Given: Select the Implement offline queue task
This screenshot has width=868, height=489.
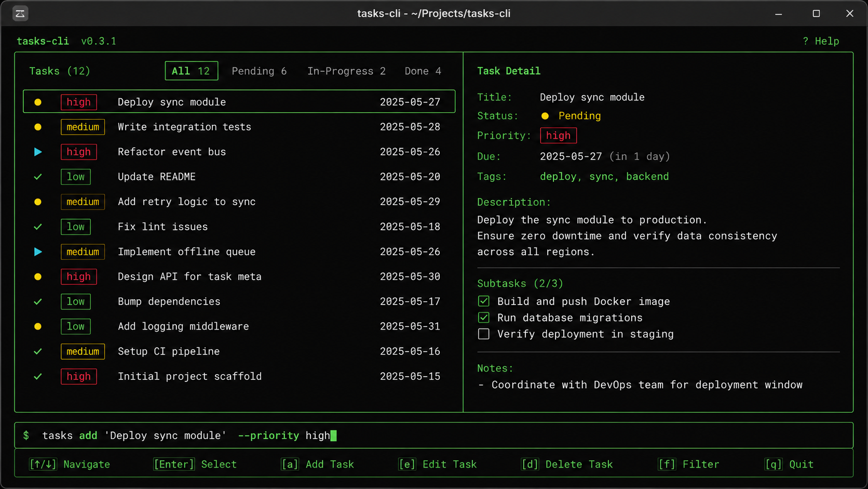Looking at the screenshot, I should (239, 252).
